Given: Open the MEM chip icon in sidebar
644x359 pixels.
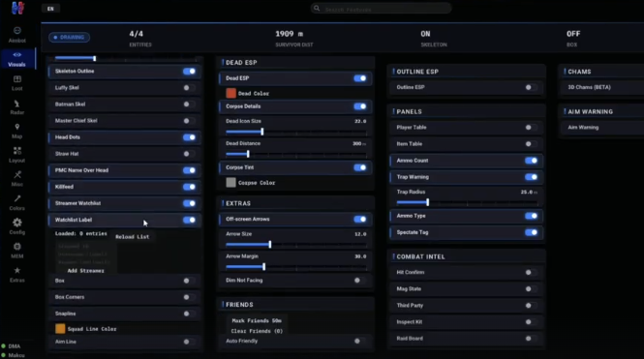Looking at the screenshot, I should click(x=16, y=247).
